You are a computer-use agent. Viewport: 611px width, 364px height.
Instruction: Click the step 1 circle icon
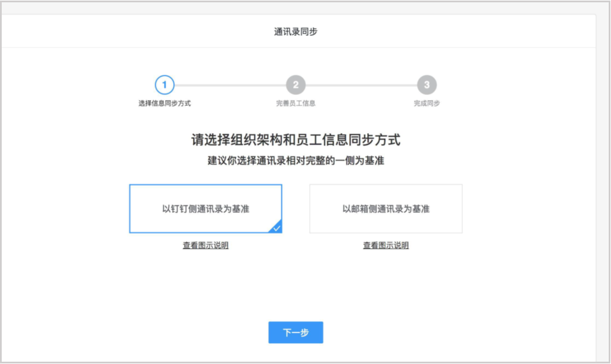[x=164, y=85]
